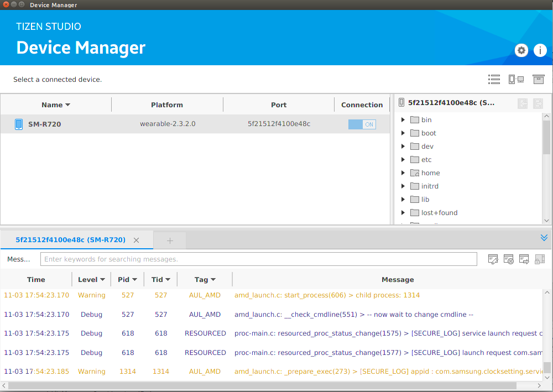Toggle SM-R720 connection switch off

click(x=362, y=124)
